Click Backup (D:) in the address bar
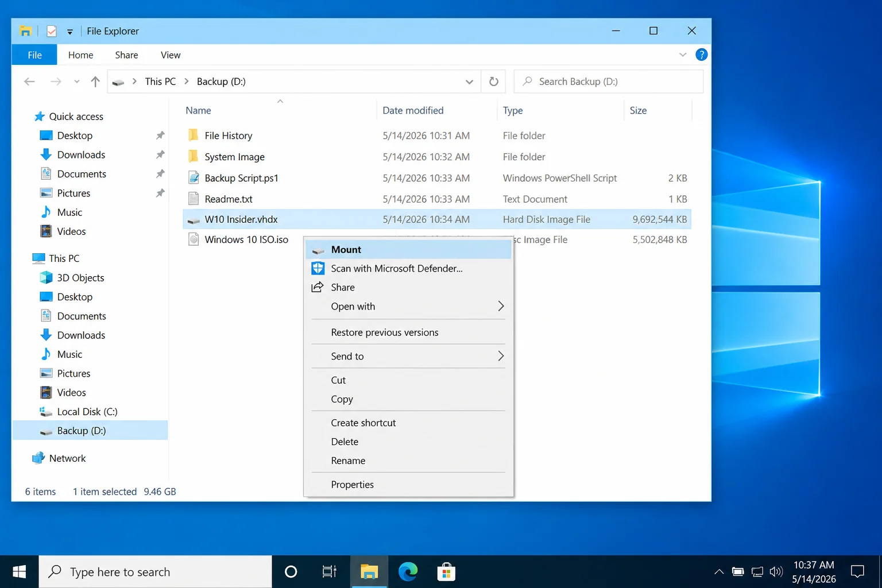 221,82
